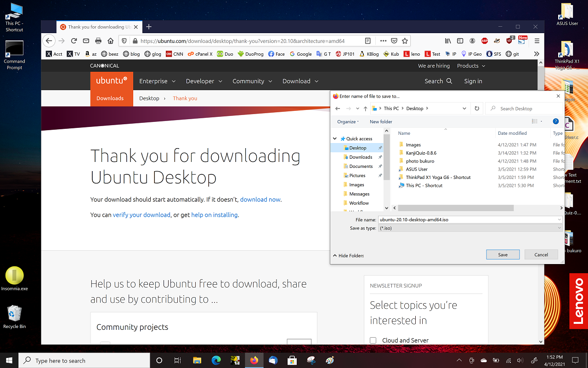Viewport: 588px width, 368px height.
Task: Click the envelope email-link icon in the Firefox toolbar
Action: click(x=86, y=41)
